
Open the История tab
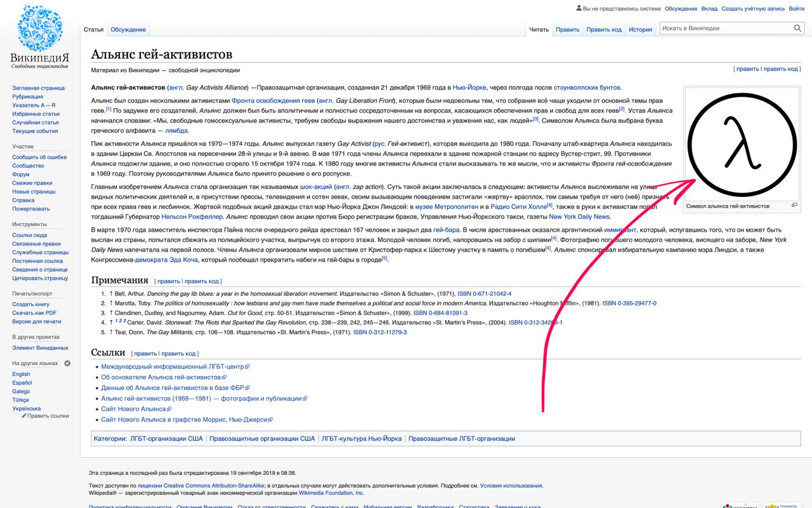[x=640, y=29]
